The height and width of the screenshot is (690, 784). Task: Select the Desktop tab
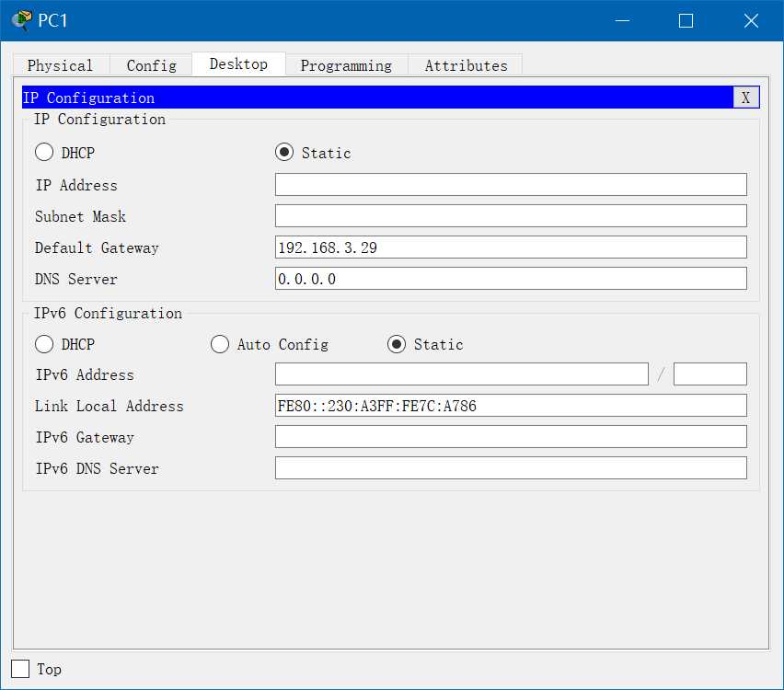(238, 64)
